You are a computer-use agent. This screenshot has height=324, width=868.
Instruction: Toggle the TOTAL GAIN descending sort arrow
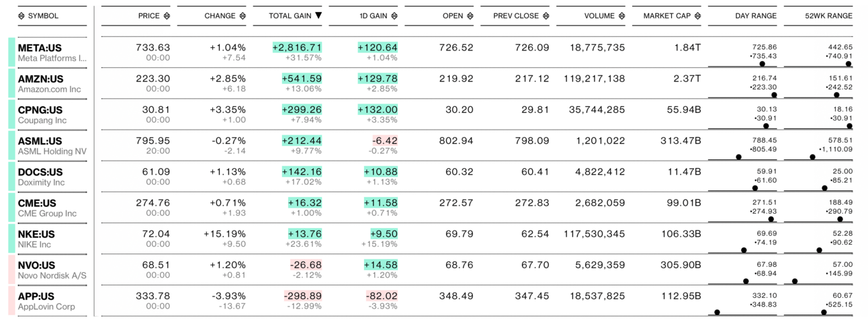coord(318,15)
